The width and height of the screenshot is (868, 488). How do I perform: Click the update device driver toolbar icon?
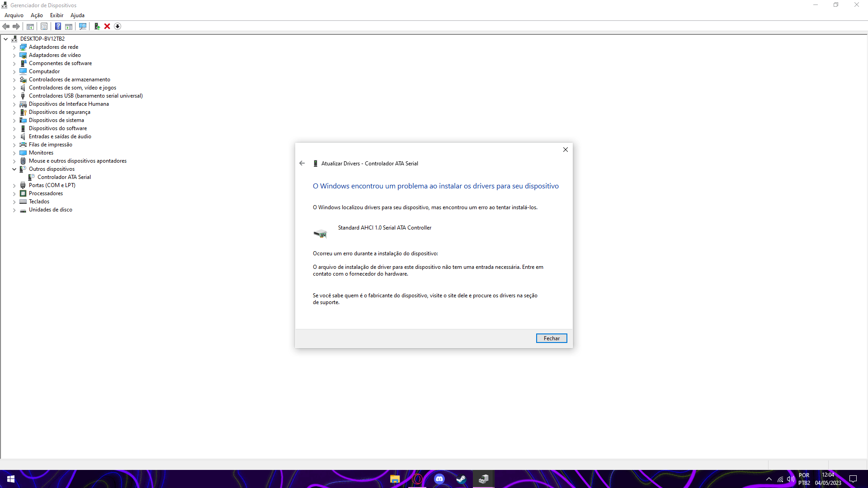click(x=97, y=26)
